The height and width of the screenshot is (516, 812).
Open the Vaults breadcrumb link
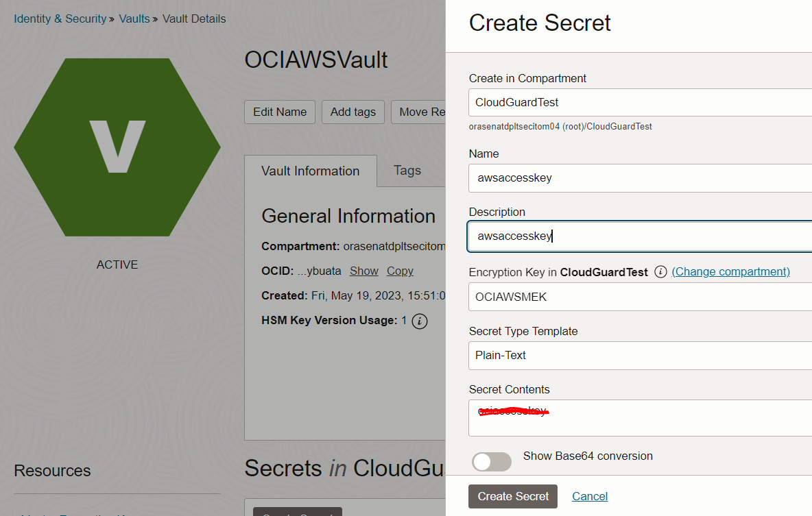coord(134,19)
